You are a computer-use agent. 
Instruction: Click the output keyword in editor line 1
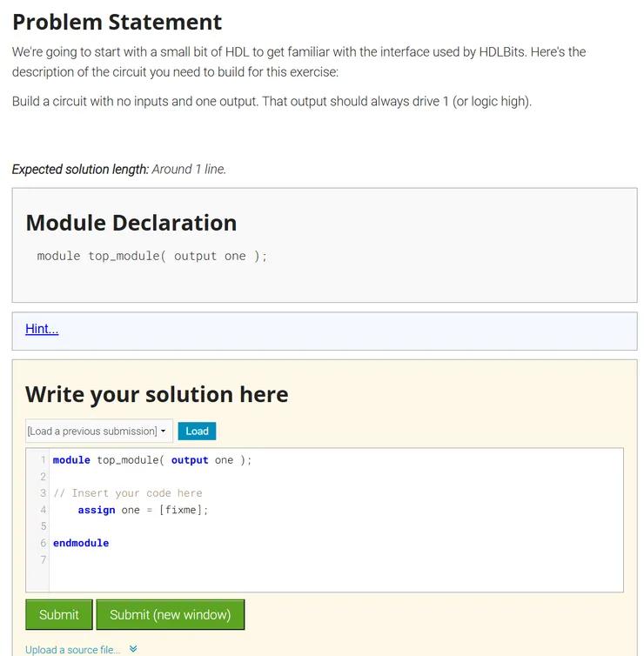(190, 460)
